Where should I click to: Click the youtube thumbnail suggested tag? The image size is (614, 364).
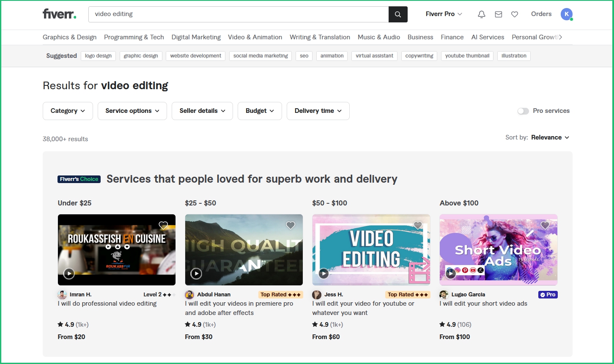tap(467, 56)
